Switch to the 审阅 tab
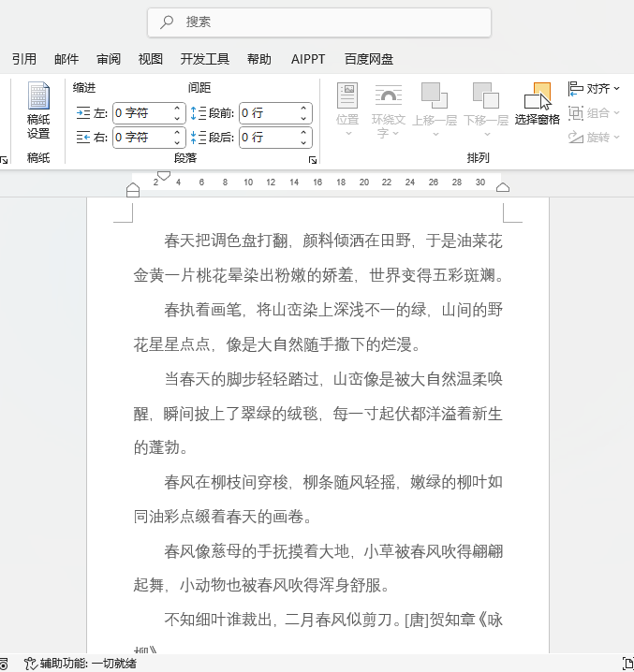634x672 pixels. coord(109,59)
